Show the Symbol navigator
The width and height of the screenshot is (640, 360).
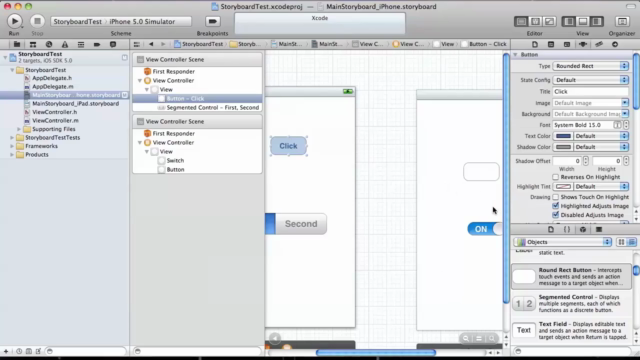click(33, 44)
